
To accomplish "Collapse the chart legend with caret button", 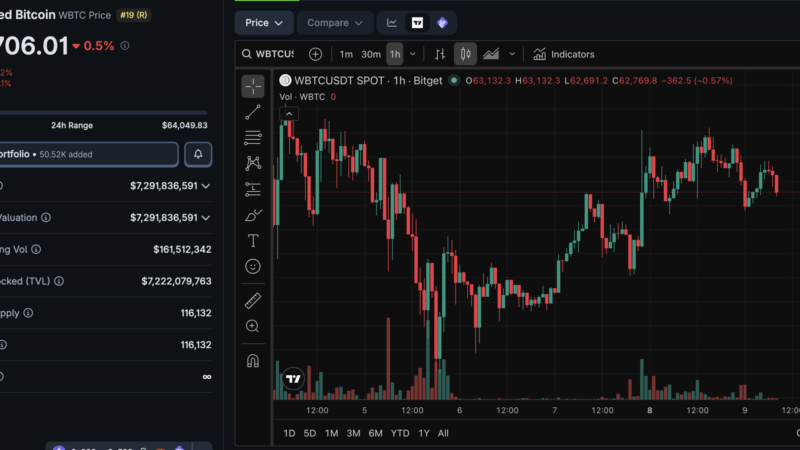I will coord(289,114).
